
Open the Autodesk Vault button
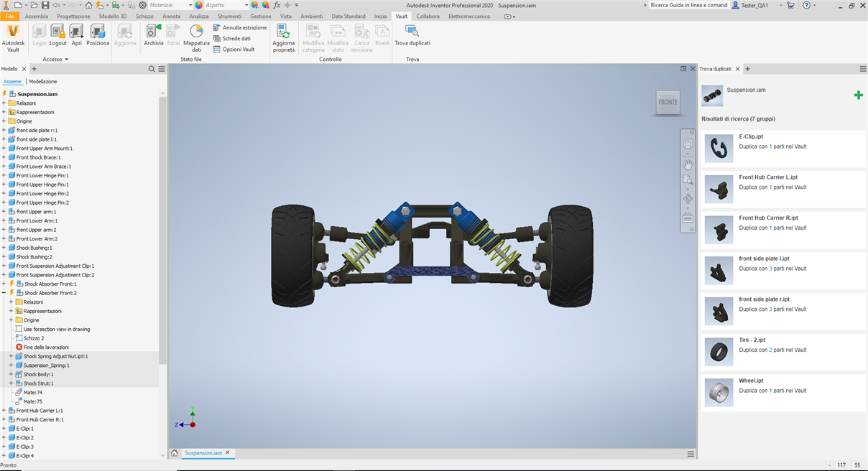pyautogui.click(x=13, y=37)
